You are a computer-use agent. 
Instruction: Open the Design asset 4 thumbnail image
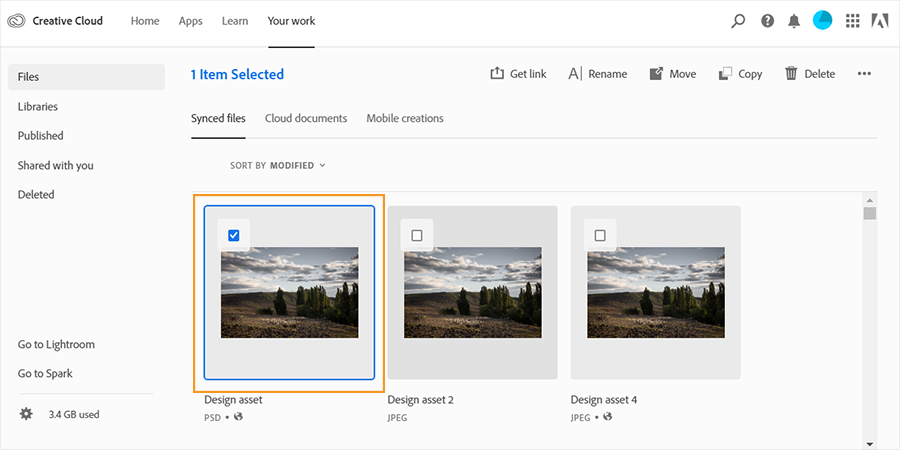coord(655,292)
